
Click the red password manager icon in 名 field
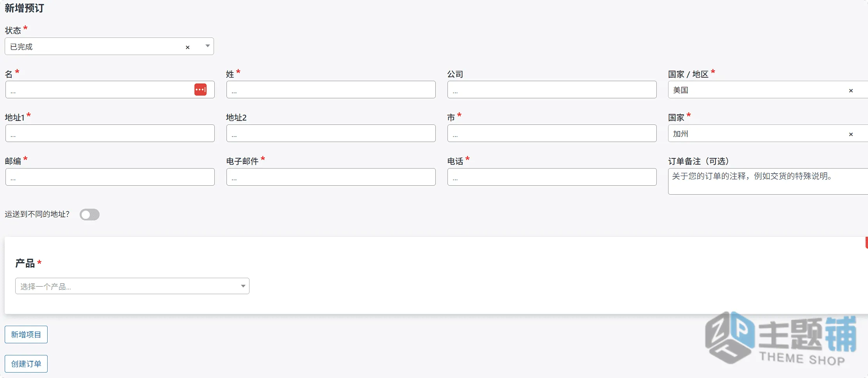click(x=200, y=89)
